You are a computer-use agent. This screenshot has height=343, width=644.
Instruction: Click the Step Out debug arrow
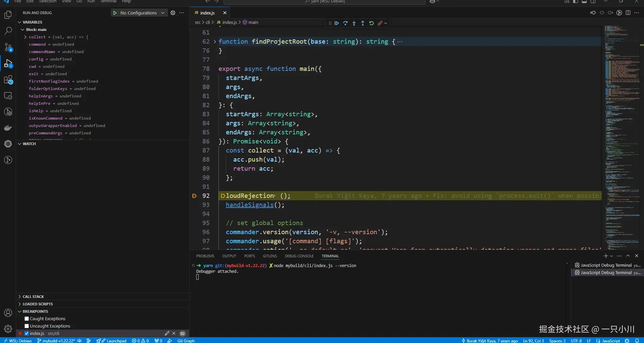click(x=363, y=23)
